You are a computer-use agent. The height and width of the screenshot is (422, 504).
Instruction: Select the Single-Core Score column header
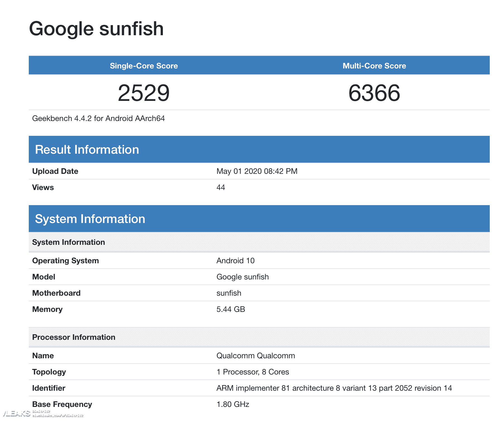(144, 66)
